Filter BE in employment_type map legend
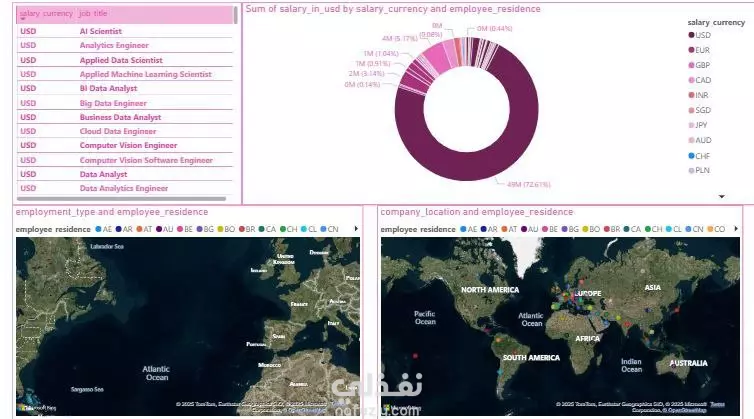Image resolution: width=754 pixels, height=419 pixels. click(x=185, y=229)
